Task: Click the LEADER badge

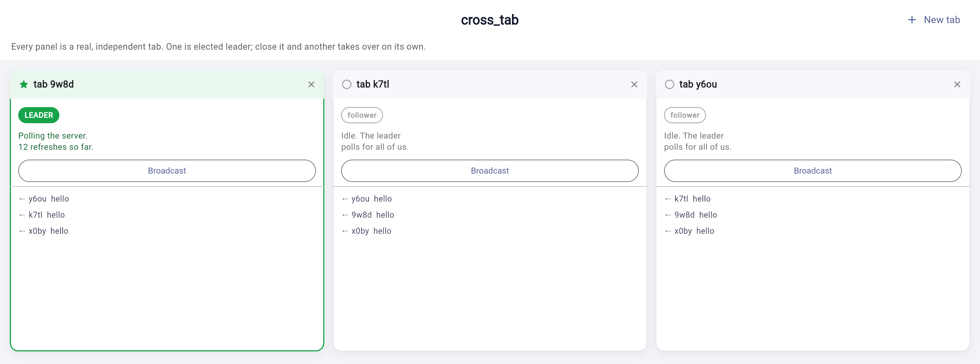Action: [39, 115]
